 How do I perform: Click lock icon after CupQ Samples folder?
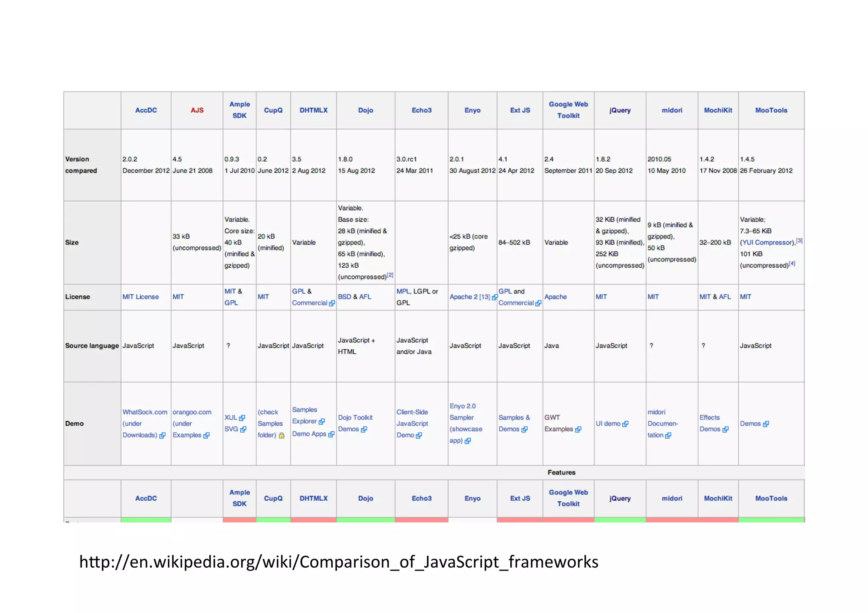[x=281, y=435]
